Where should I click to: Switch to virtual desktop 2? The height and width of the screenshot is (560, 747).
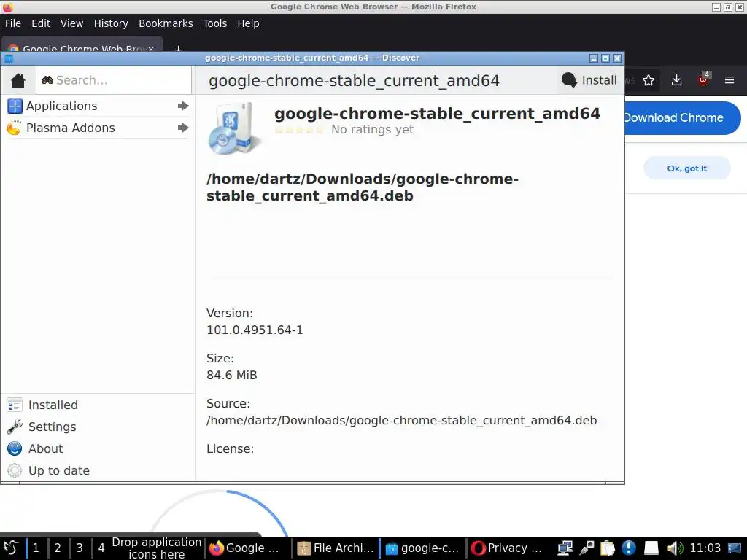[58, 548]
